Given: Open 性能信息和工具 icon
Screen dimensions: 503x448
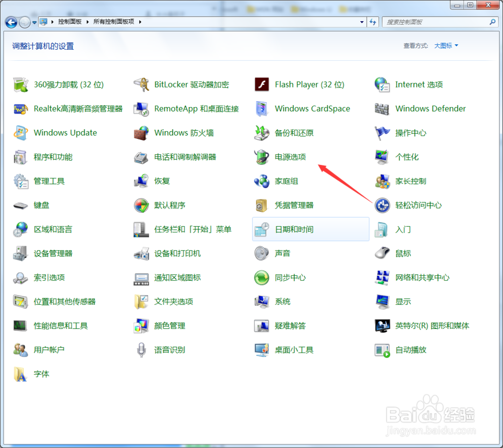Looking at the screenshot, I should coord(21,326).
